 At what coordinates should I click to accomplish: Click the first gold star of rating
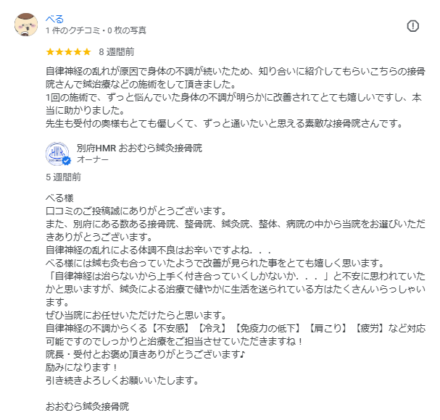pyautogui.click(x=50, y=52)
